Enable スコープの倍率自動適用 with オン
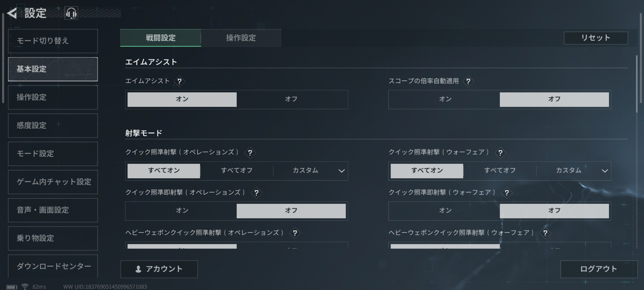This screenshot has height=290, width=644. pos(445,99)
